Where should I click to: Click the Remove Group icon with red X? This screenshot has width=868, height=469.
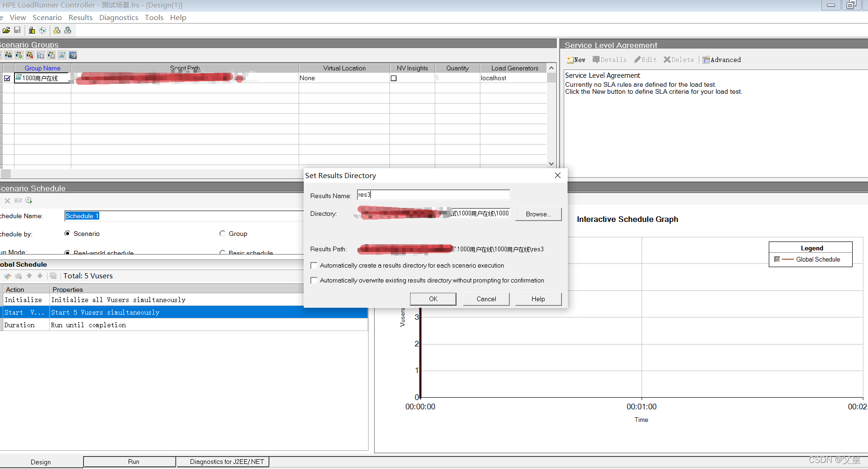30,55
